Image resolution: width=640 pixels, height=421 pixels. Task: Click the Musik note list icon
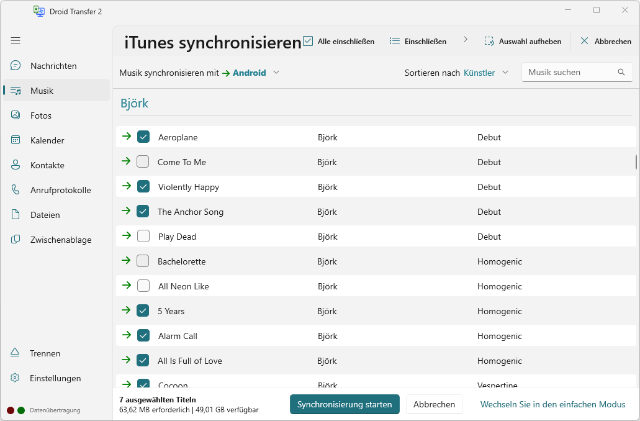pos(16,91)
